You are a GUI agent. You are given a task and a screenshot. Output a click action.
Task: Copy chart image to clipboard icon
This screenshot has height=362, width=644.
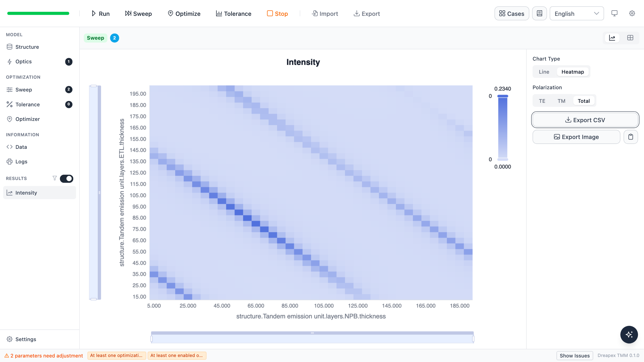click(x=631, y=137)
